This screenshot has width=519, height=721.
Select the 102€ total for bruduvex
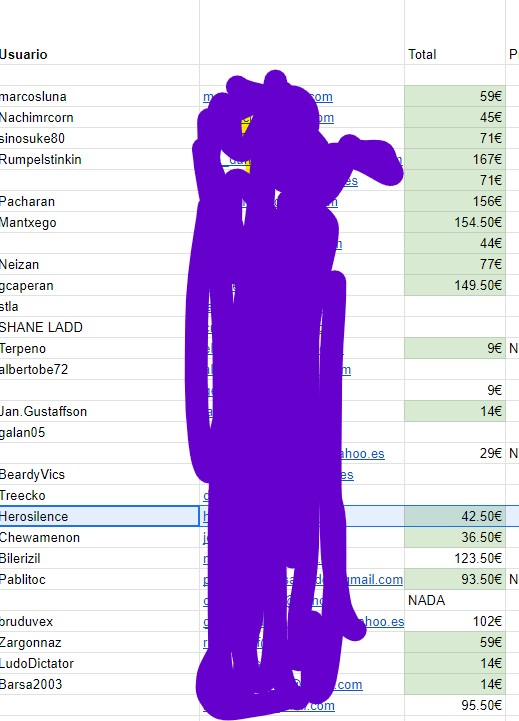pyautogui.click(x=455, y=622)
